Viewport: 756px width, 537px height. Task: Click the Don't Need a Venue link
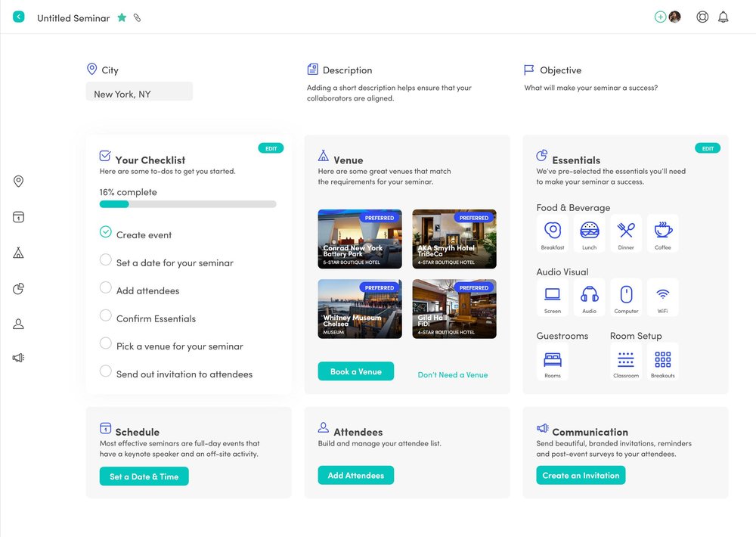(453, 375)
